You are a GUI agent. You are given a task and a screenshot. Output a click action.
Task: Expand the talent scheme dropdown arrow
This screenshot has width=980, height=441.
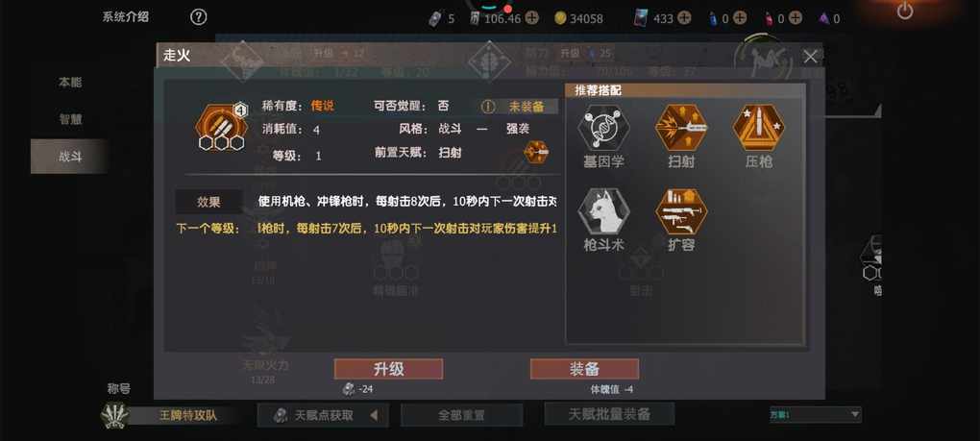coord(855,414)
